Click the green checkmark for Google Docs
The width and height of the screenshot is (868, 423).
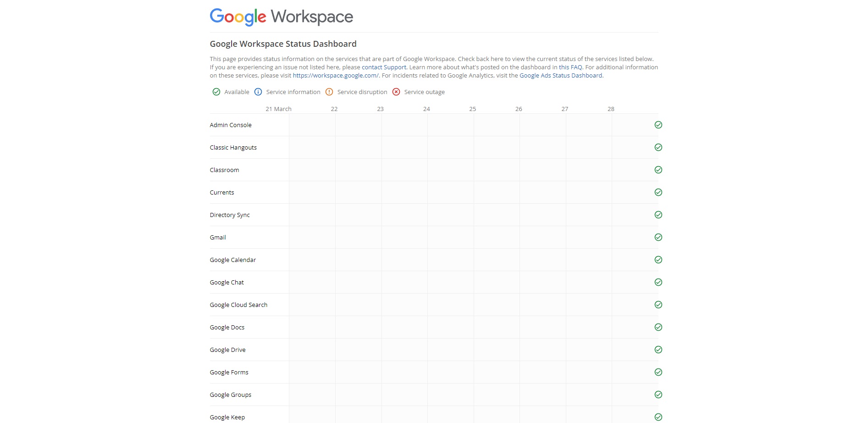[x=658, y=327]
